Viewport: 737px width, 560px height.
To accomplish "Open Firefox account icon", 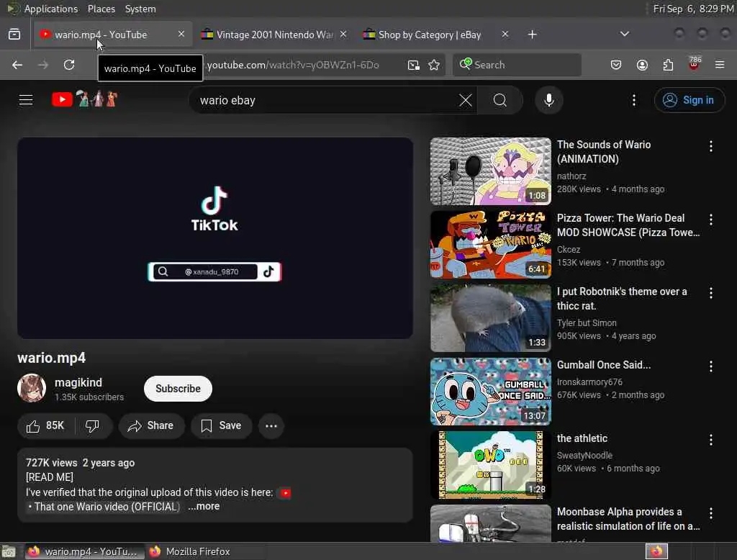I will point(642,65).
